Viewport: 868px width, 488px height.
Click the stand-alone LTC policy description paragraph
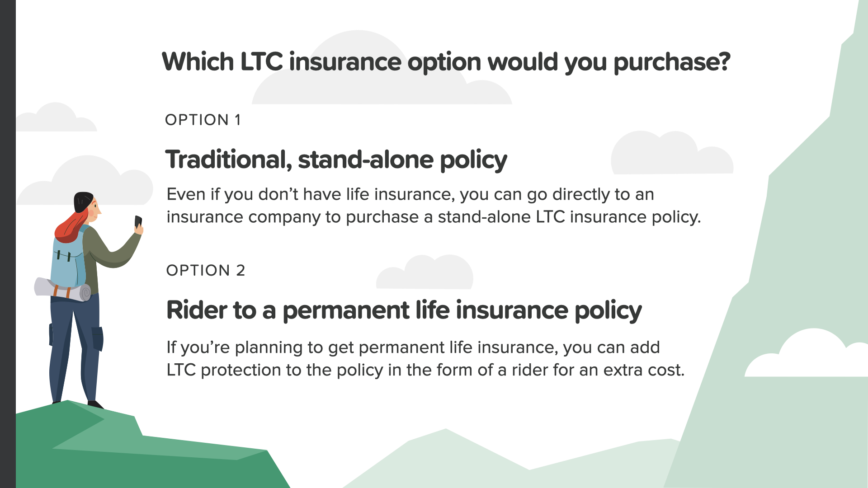pyautogui.click(x=433, y=206)
